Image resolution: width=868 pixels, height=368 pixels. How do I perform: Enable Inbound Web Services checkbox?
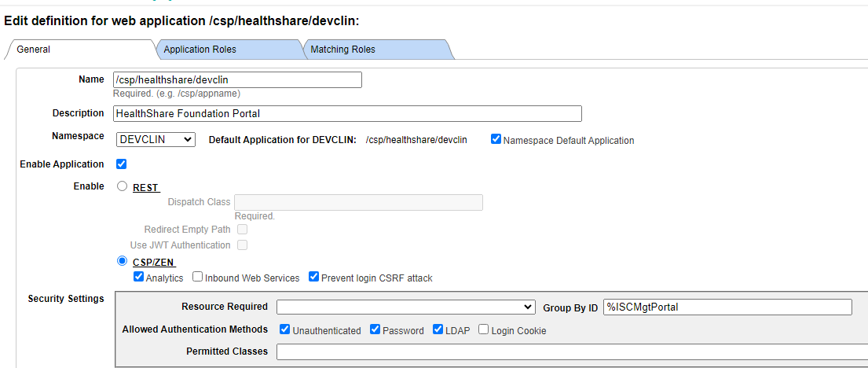pyautogui.click(x=198, y=277)
